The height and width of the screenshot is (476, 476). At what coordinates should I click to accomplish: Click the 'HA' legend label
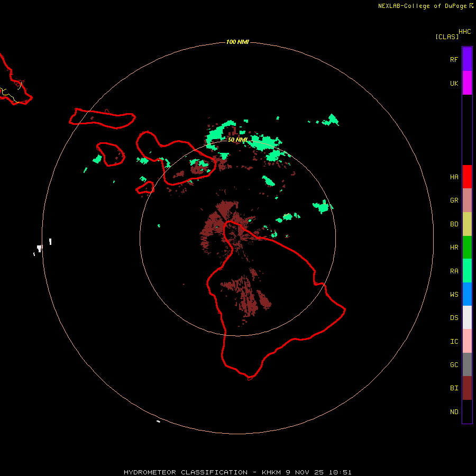tap(454, 177)
